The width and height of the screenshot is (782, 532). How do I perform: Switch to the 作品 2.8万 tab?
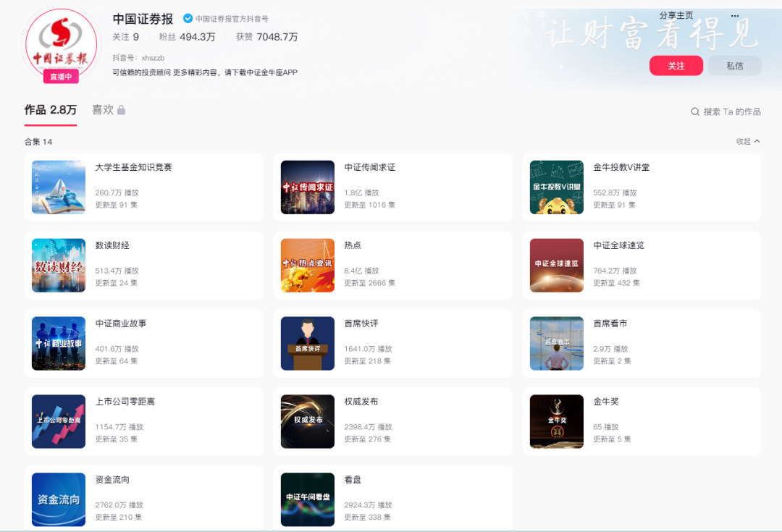pyautogui.click(x=51, y=110)
